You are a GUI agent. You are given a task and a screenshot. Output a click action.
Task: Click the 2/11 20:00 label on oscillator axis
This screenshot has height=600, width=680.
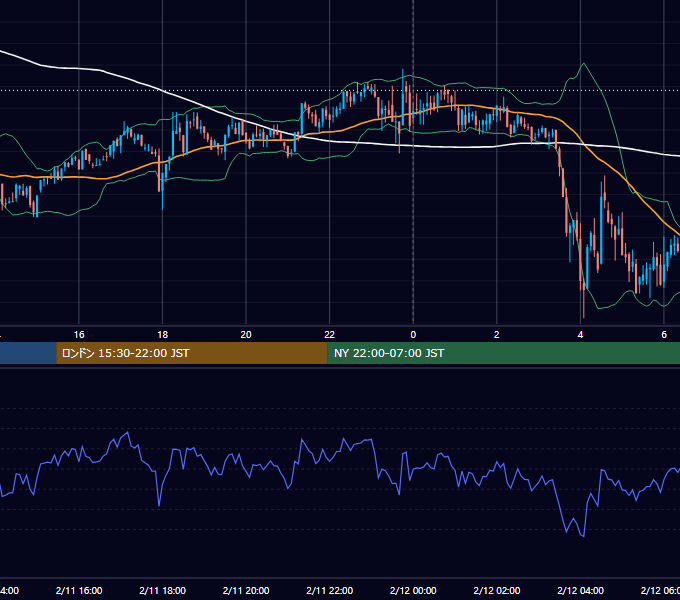pos(246,590)
